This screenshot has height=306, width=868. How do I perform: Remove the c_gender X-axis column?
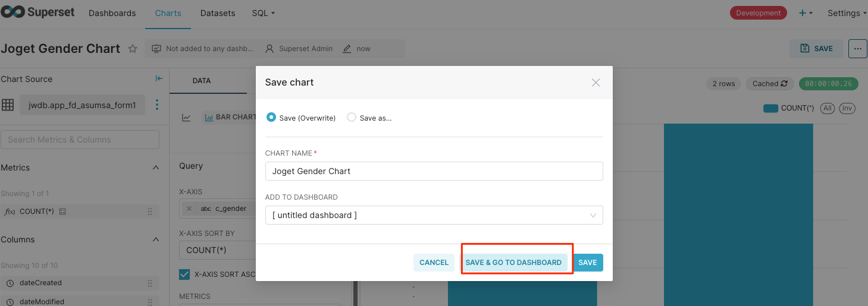(x=189, y=209)
